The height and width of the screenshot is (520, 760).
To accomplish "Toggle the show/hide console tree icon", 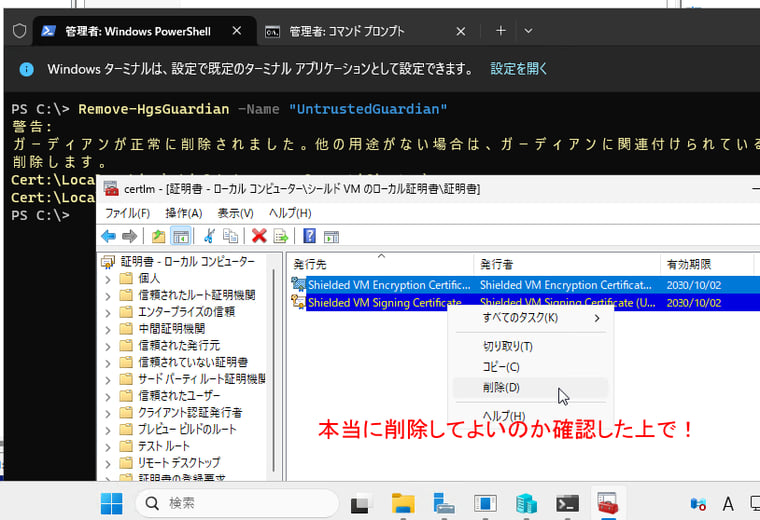I will click(x=181, y=236).
